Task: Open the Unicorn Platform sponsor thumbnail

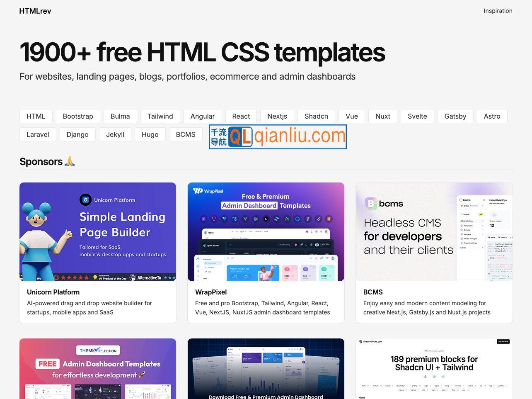Action: [x=98, y=232]
